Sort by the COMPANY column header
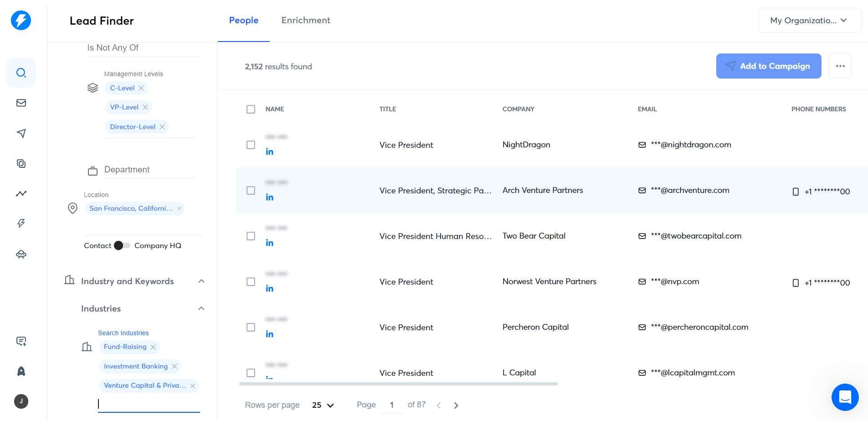This screenshot has height=421, width=868. [x=518, y=109]
